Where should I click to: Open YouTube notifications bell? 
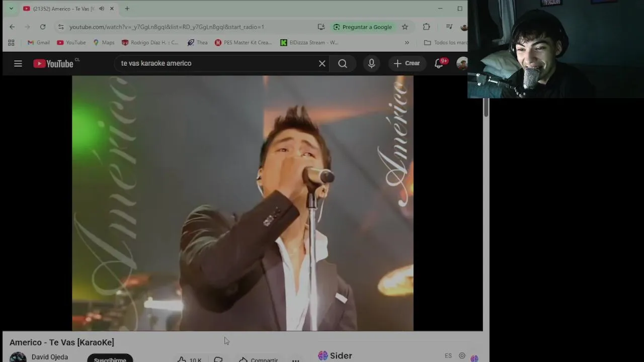pos(439,63)
